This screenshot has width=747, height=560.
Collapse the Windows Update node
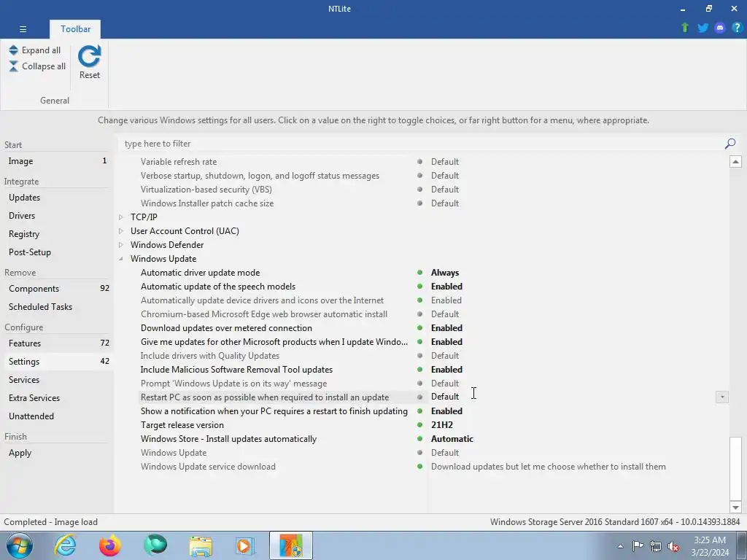(121, 259)
